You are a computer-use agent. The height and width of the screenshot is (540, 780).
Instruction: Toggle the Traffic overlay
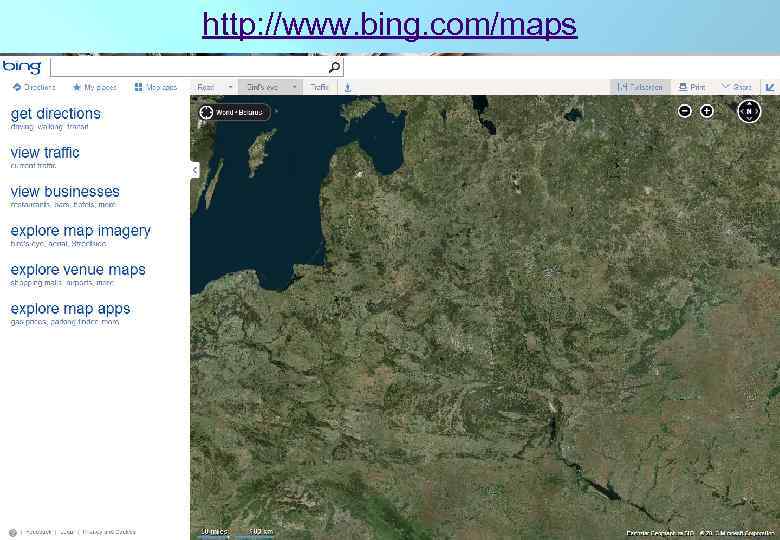pos(319,87)
